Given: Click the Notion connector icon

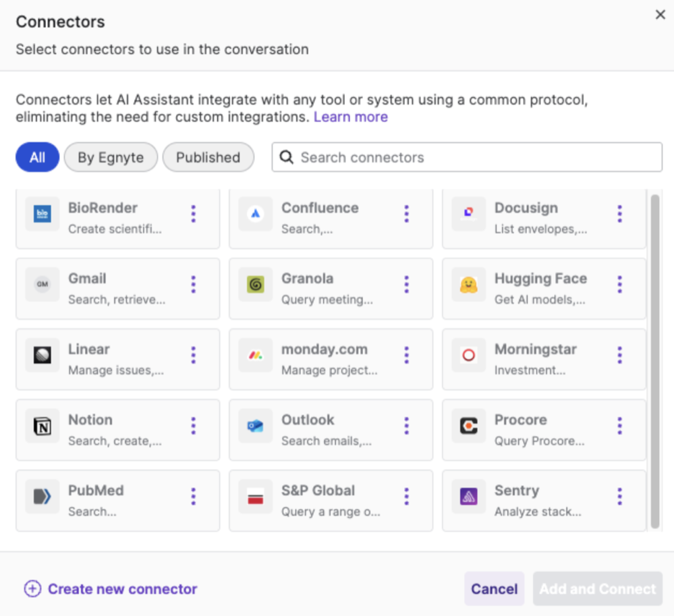Looking at the screenshot, I should click(42, 426).
